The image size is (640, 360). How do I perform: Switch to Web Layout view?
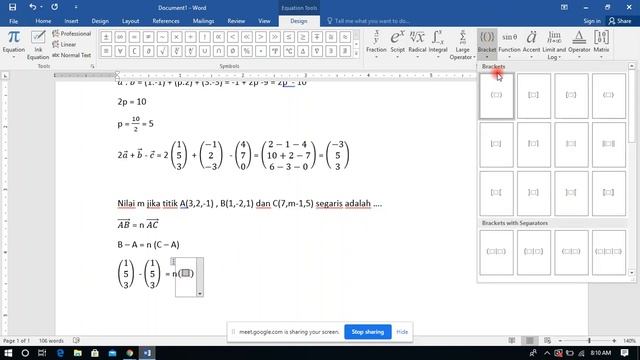547,340
